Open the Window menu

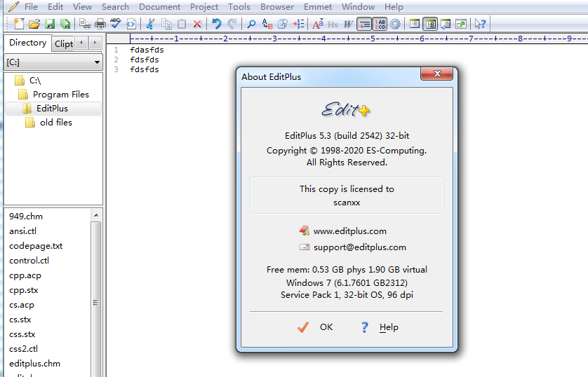click(358, 7)
